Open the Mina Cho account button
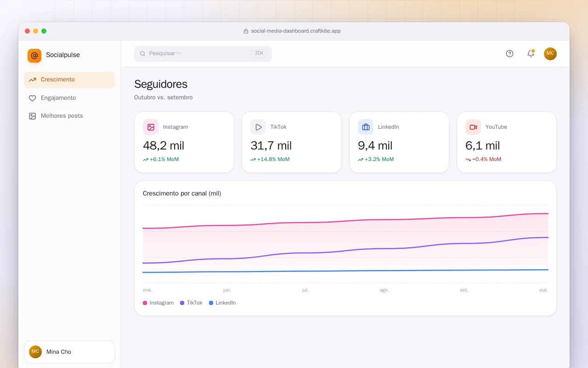588x368 pixels. (x=69, y=352)
